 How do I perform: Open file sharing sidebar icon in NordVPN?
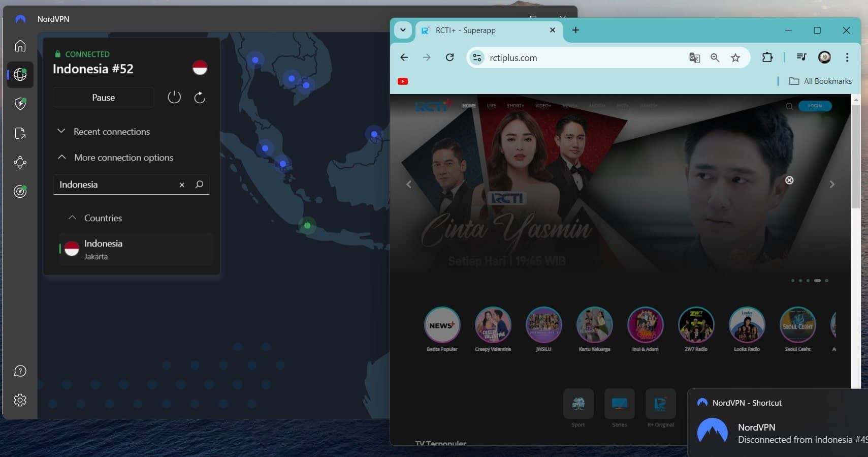20,133
